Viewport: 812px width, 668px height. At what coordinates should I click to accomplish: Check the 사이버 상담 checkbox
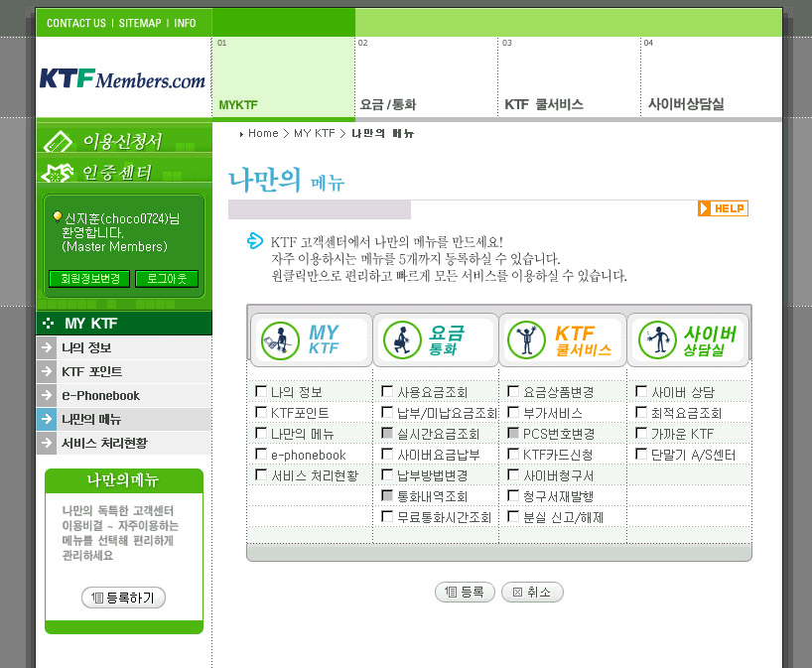click(x=641, y=391)
